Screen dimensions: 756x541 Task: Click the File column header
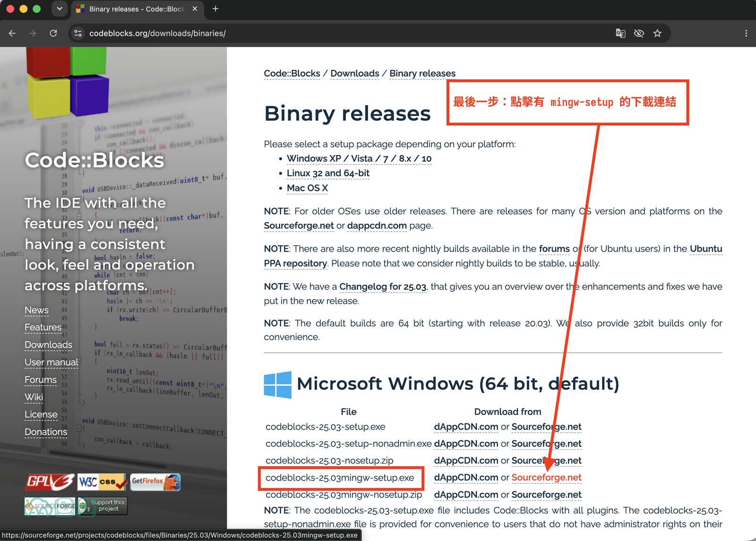coord(349,412)
